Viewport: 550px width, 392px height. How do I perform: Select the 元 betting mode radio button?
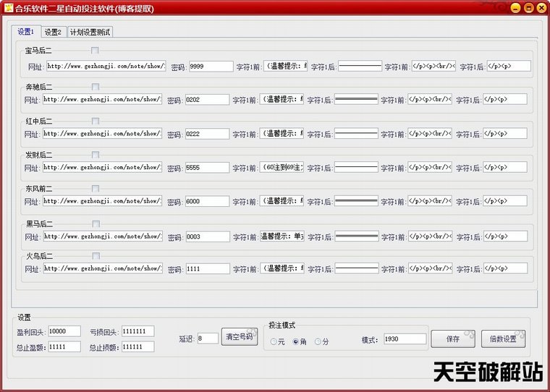pos(274,341)
